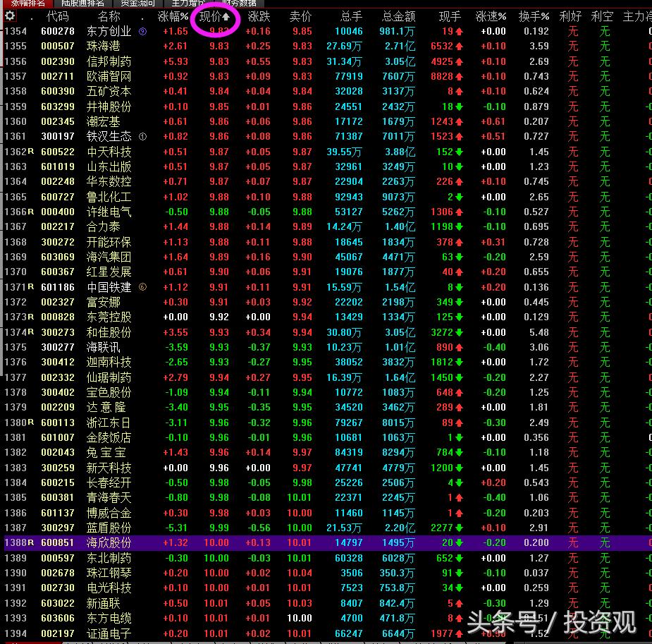
Task: Select stock row 兔宝宝
Action: point(328,452)
